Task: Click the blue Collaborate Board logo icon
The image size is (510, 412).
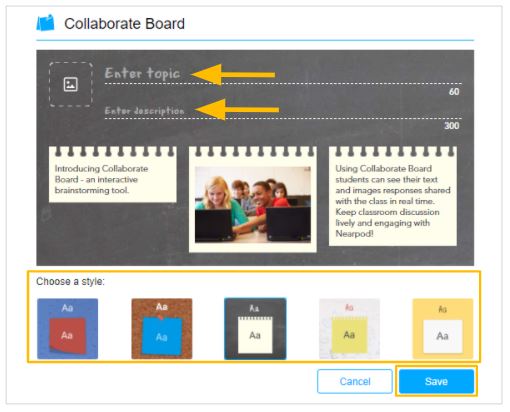Action: (45, 23)
